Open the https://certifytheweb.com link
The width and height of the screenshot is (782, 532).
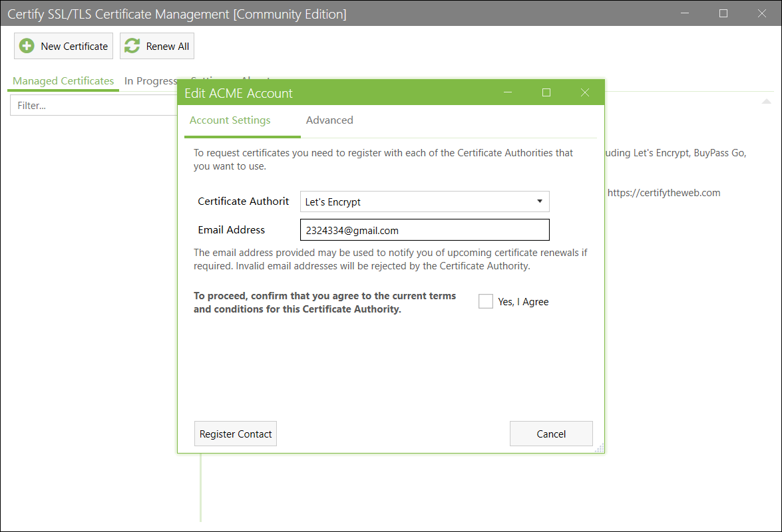click(664, 193)
